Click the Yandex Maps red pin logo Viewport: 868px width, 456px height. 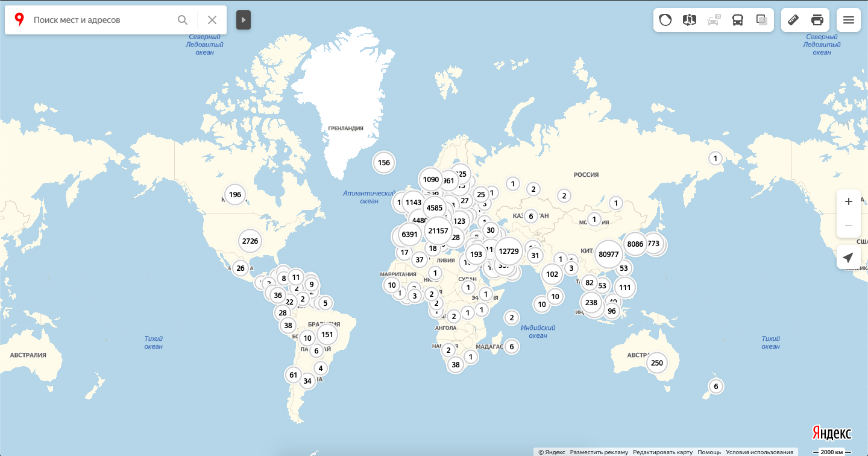pos(19,20)
